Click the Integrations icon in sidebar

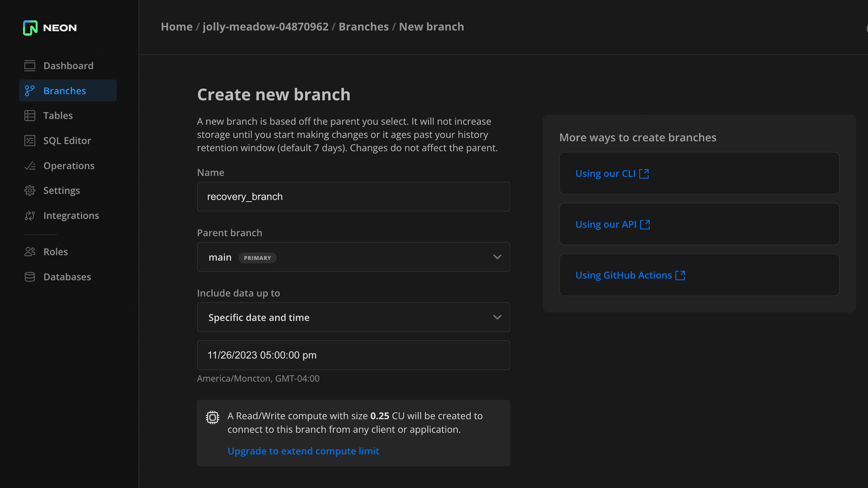(x=30, y=215)
